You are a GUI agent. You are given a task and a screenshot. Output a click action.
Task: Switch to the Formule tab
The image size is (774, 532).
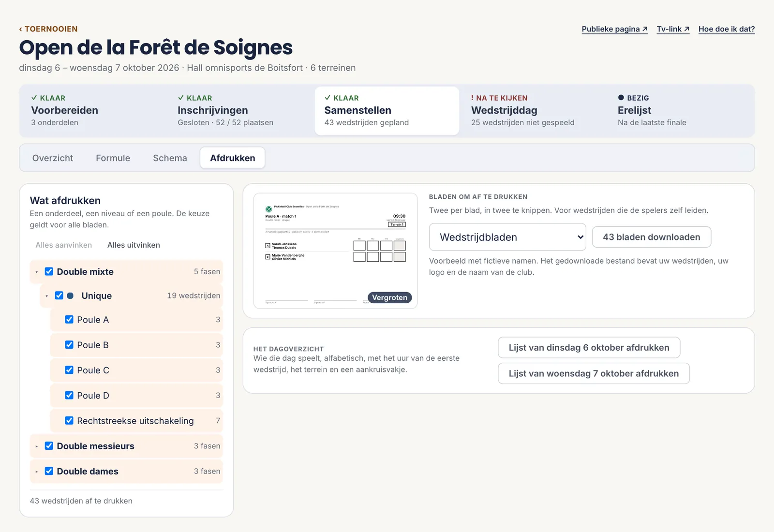coord(113,158)
